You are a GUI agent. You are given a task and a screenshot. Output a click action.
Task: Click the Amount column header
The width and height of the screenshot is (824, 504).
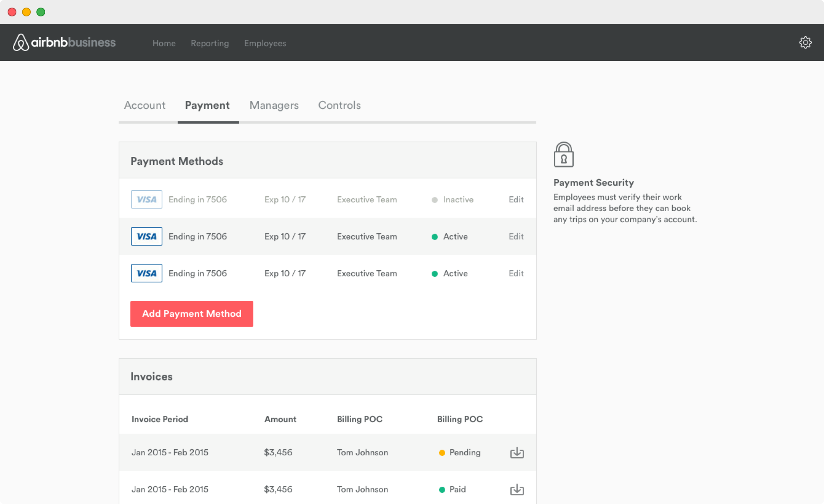click(280, 419)
